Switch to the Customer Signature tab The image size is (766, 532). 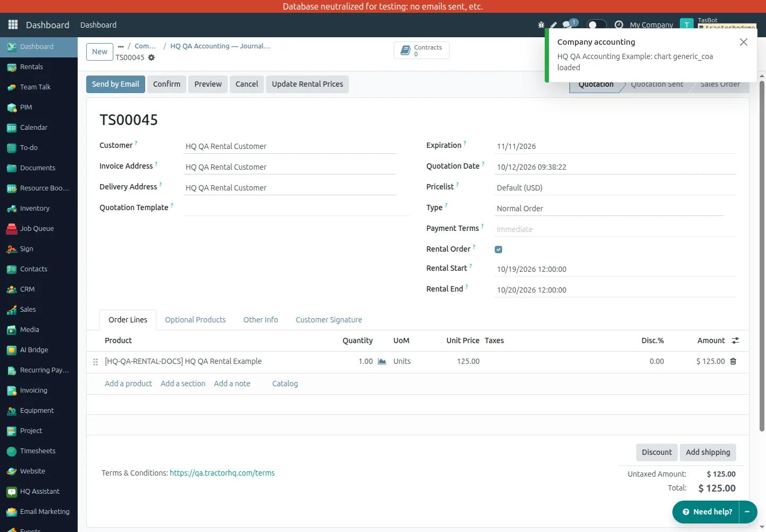click(x=329, y=320)
